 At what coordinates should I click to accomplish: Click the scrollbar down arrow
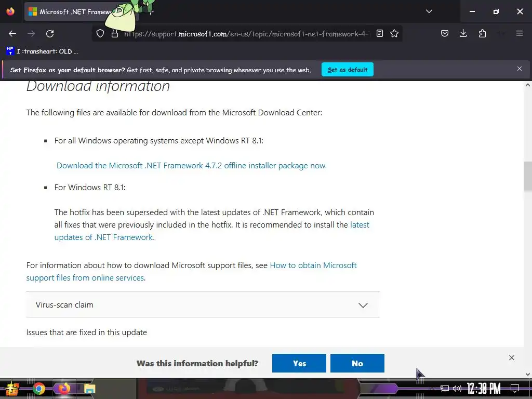pyautogui.click(x=528, y=374)
